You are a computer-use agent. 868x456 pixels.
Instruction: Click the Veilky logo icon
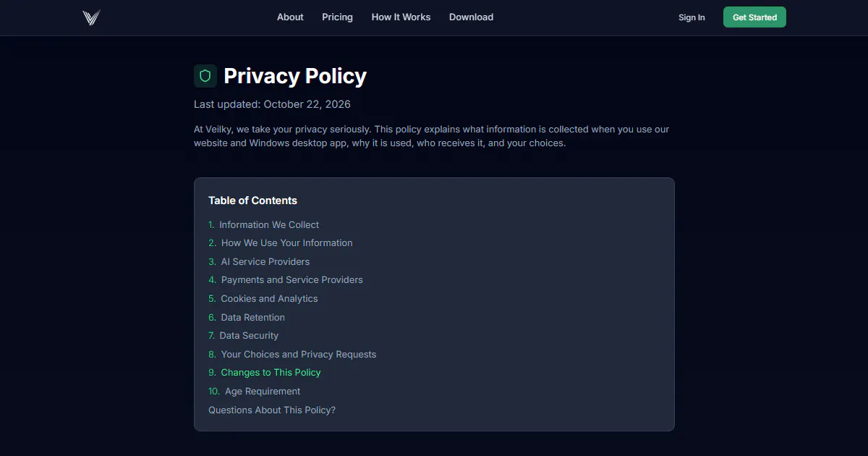pos(91,17)
